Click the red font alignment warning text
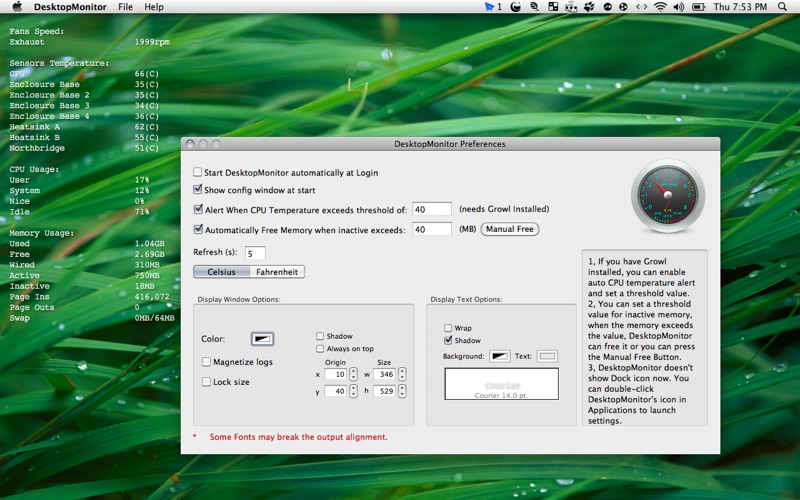 (x=298, y=437)
